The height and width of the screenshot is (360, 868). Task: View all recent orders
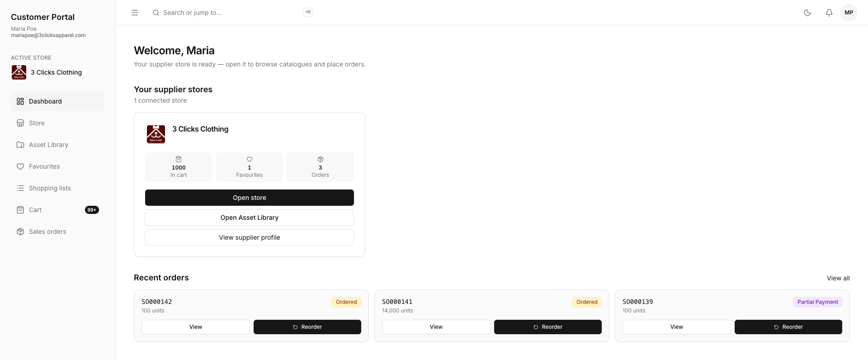pyautogui.click(x=838, y=278)
